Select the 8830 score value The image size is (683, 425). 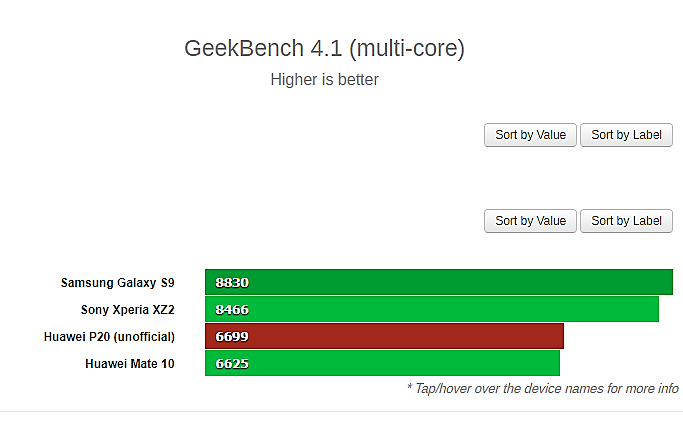[232, 283]
